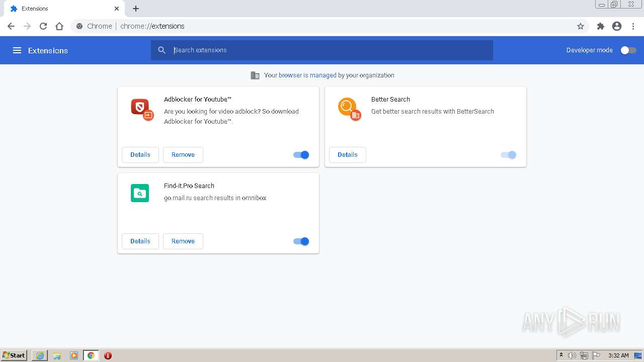
Task: Click the volume speaker tray icon
Action: click(x=572, y=355)
